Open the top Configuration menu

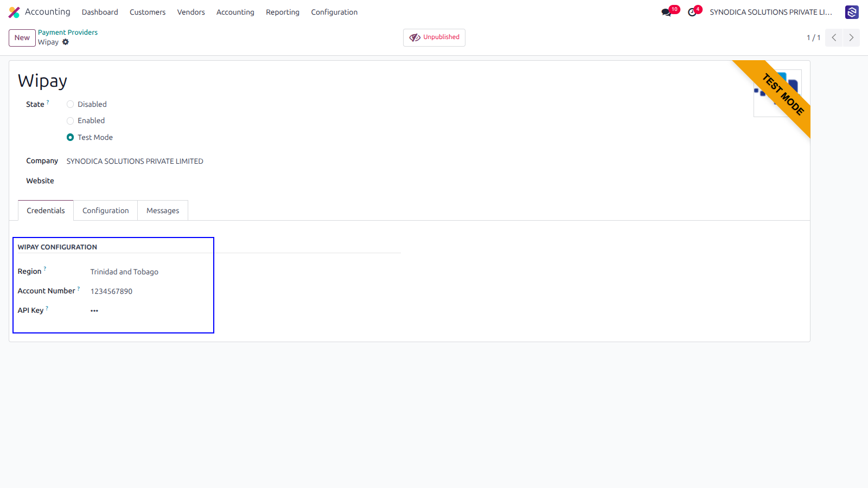(x=334, y=12)
